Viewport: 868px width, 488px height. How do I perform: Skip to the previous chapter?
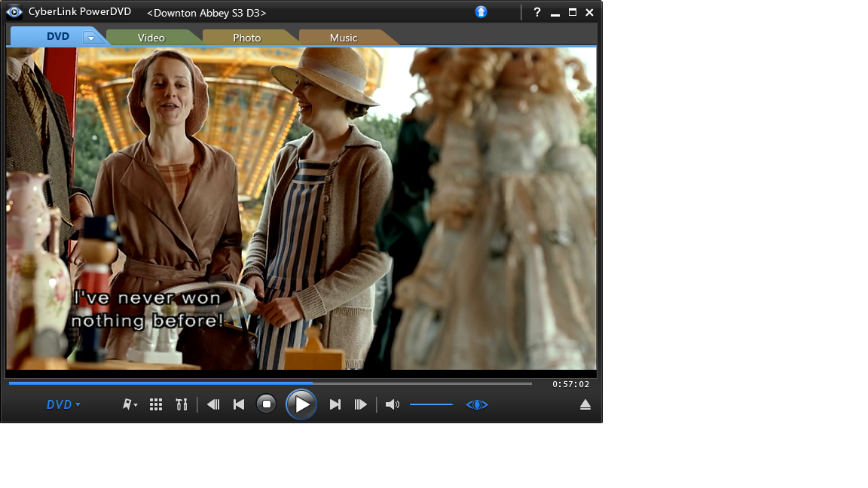coord(239,404)
